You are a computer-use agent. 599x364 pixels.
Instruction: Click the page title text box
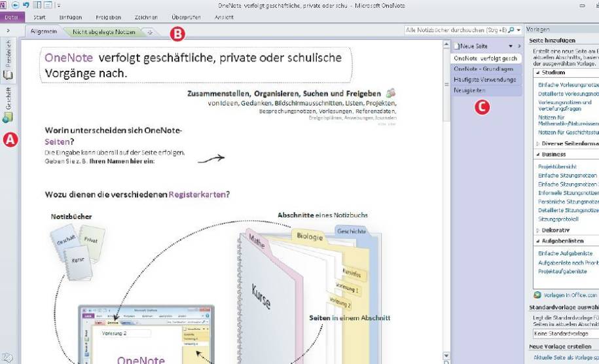point(196,65)
